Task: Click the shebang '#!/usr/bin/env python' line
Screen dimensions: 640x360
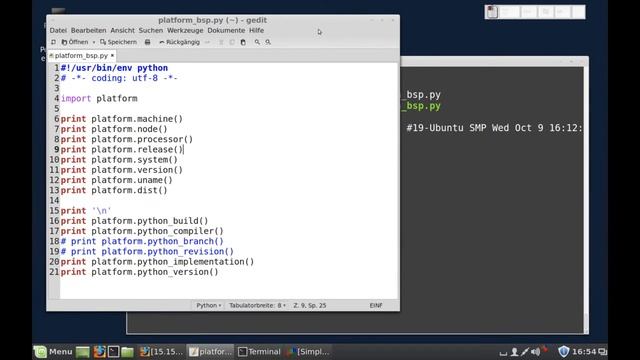Action: pyautogui.click(x=114, y=68)
